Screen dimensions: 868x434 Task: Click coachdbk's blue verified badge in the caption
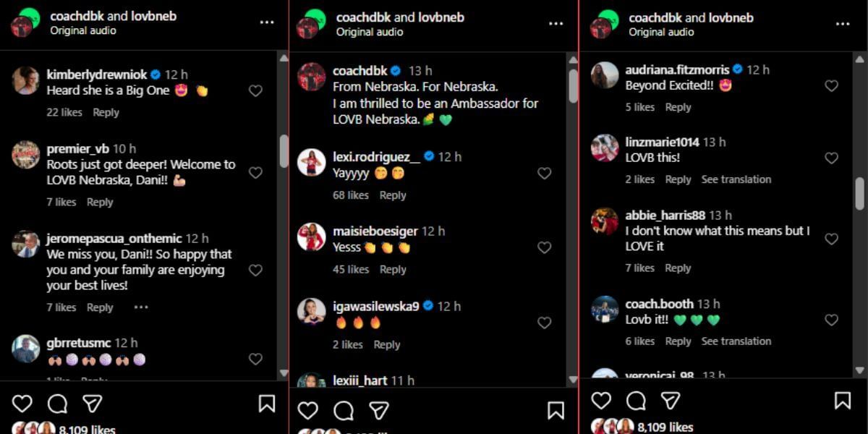pos(393,71)
